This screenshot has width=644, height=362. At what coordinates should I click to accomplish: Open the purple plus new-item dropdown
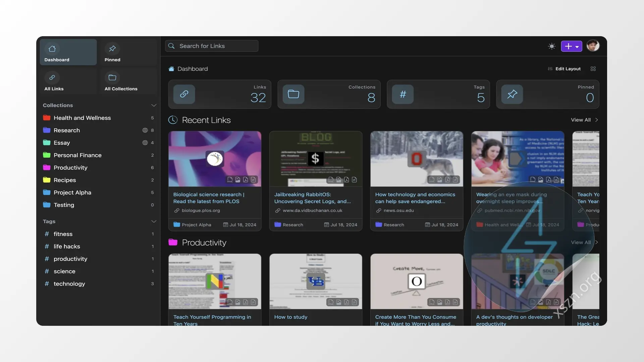coord(572,46)
